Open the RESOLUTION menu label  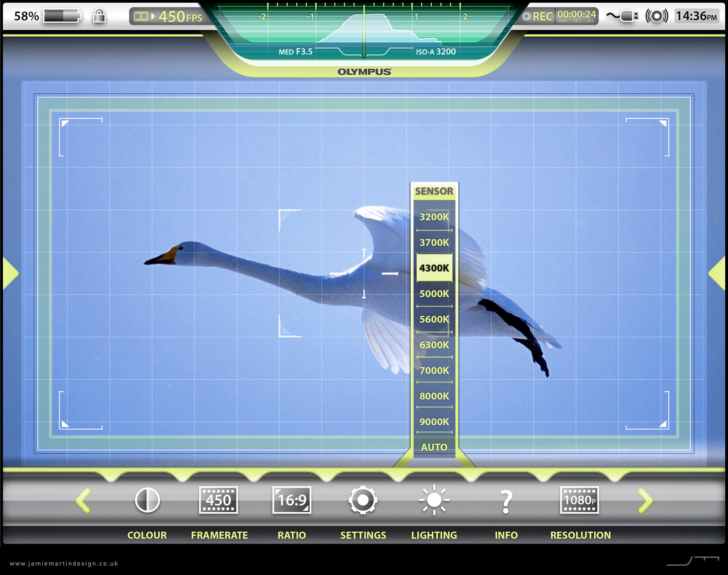point(581,535)
